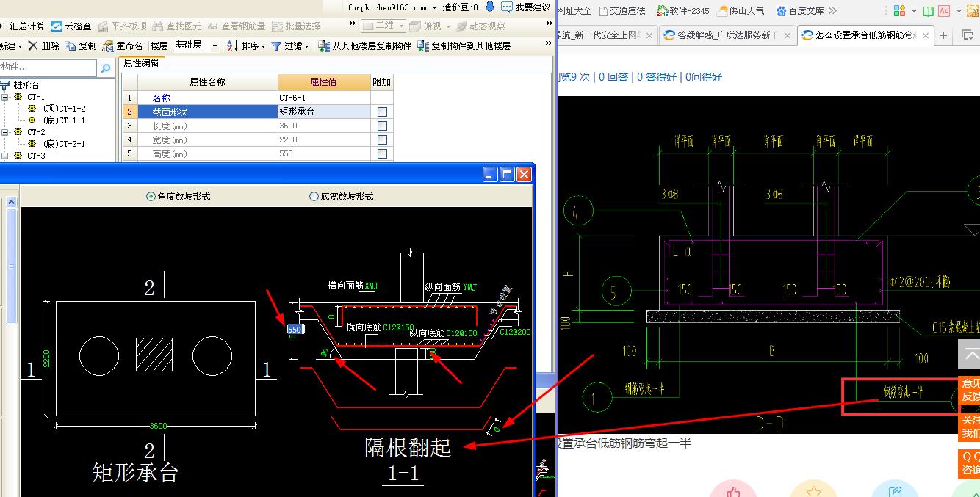Click the pink thumbs-up like icon
The width and height of the screenshot is (980, 497).
click(x=733, y=490)
